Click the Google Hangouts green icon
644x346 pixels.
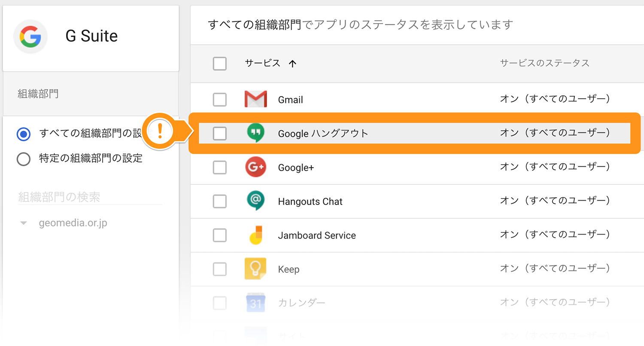(255, 133)
